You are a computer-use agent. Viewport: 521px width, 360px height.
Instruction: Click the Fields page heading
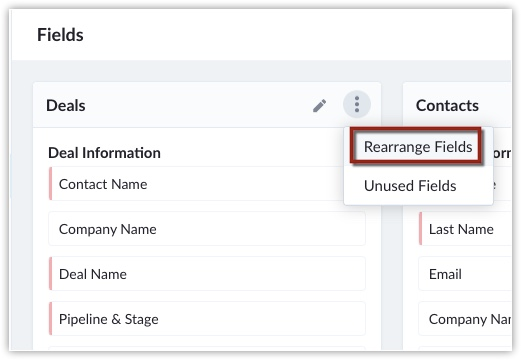60,35
